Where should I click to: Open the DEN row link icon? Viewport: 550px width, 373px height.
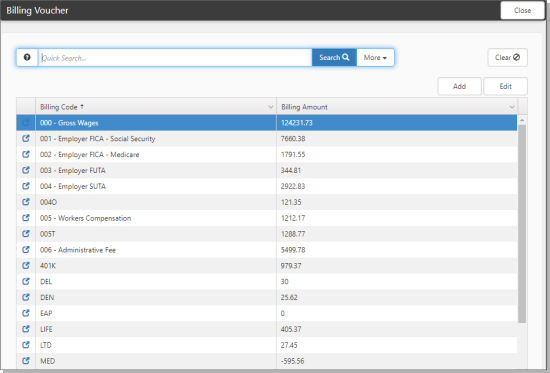[x=26, y=297]
